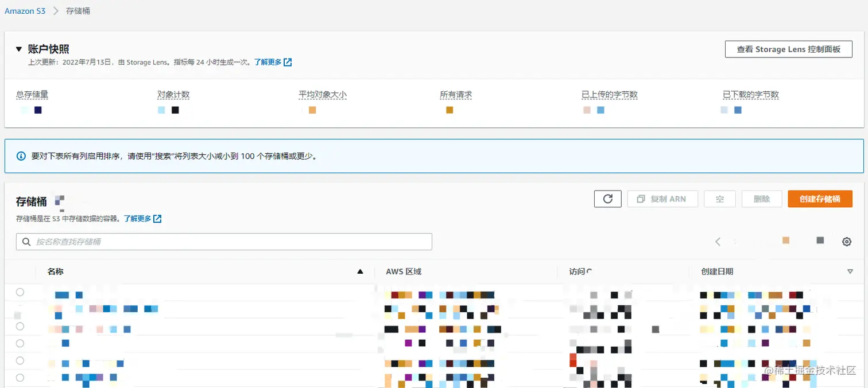This screenshot has width=868, height=388.
Task: Focus the 按名称查找存储桶 search field
Action: coord(224,242)
